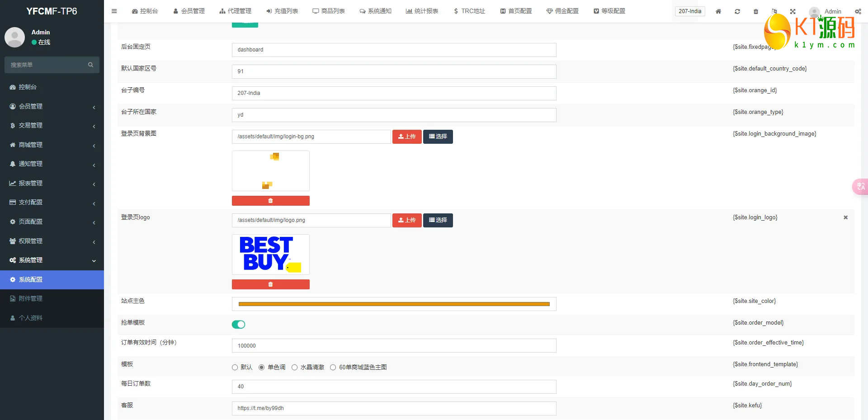Open 统计报表 in the top navigation

[x=422, y=11]
